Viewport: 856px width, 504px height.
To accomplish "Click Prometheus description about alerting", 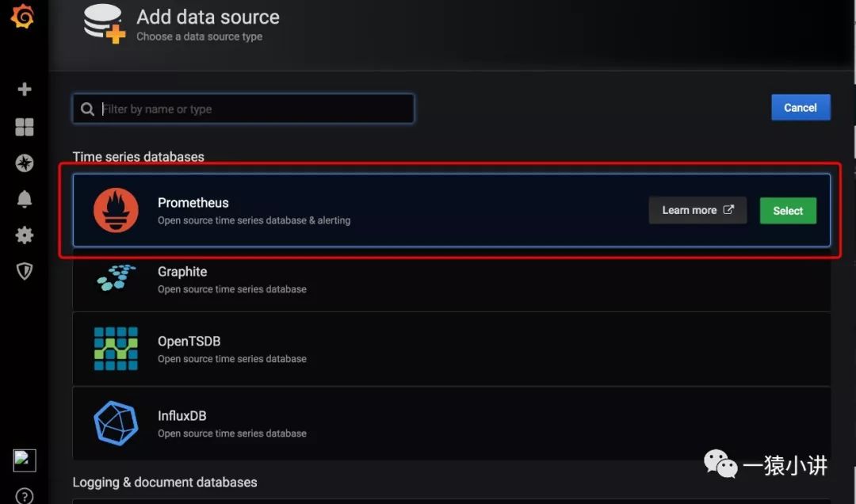I will coord(254,220).
